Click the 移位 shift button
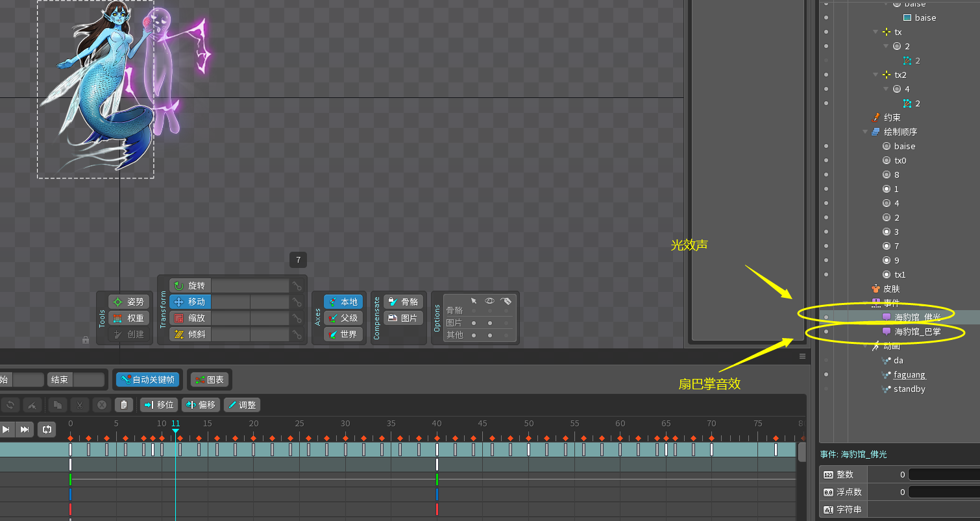This screenshot has width=980, height=521. click(158, 405)
